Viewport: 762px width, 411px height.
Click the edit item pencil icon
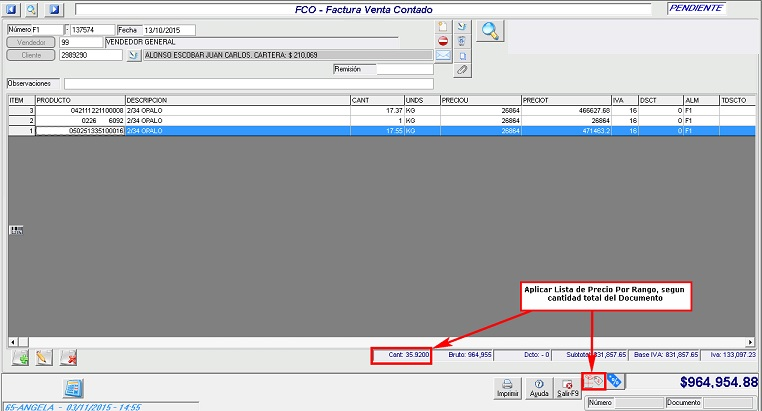pos(44,357)
